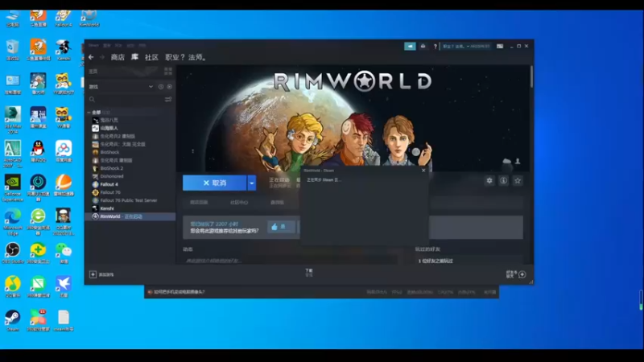Open Recycle Bin on desktop
This screenshot has height=362, width=644.
coord(13,50)
